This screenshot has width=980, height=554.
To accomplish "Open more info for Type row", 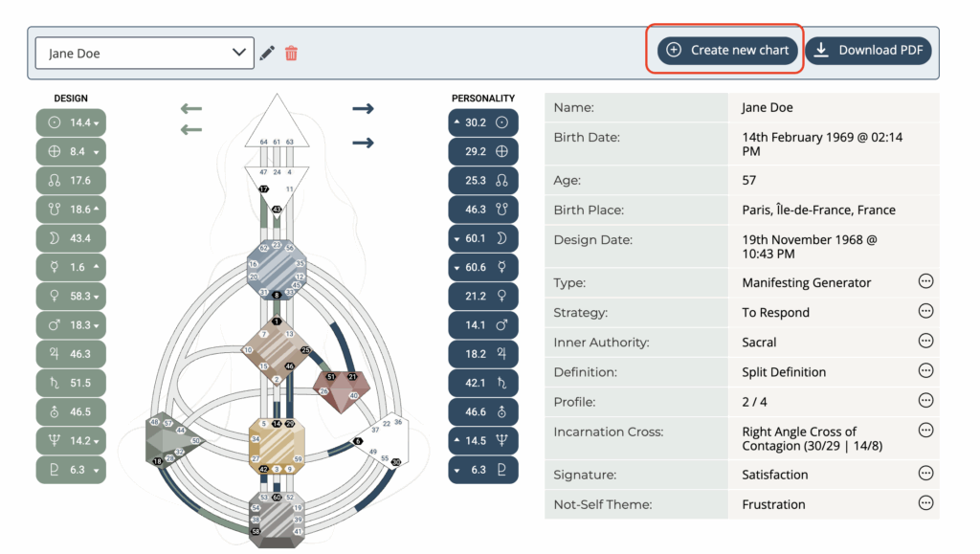I will 925,281.
